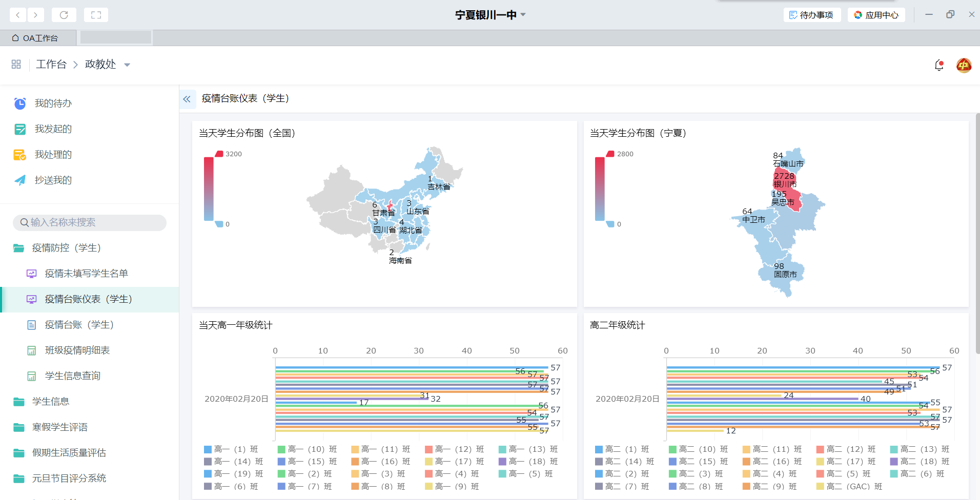Toggle 高二（18）班 legend series
This screenshot has width=980, height=500.
click(x=920, y=462)
